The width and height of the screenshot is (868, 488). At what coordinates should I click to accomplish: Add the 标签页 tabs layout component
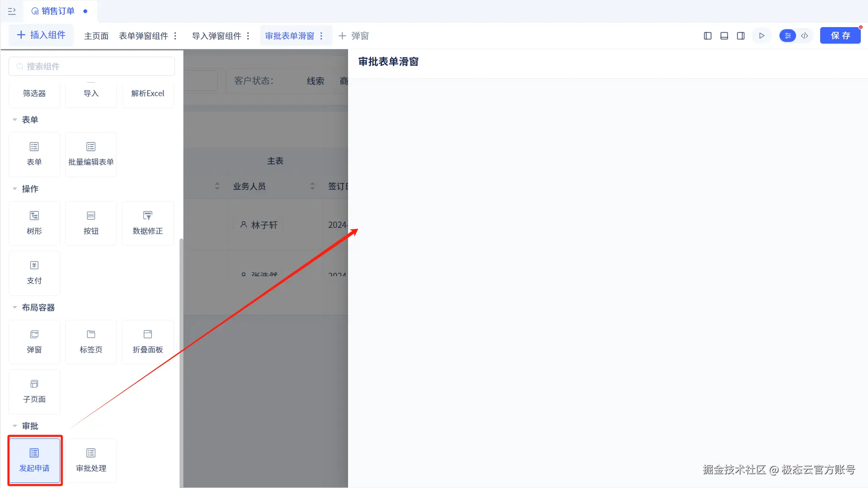pyautogui.click(x=91, y=341)
